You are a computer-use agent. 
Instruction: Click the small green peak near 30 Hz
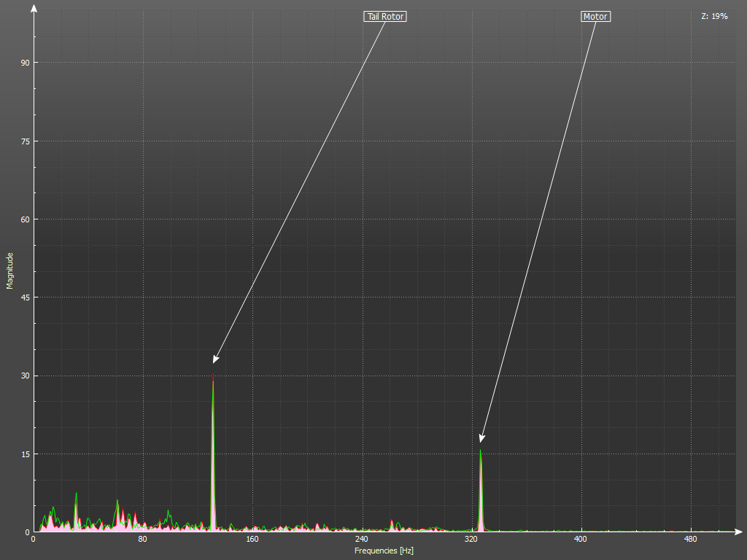click(76, 495)
